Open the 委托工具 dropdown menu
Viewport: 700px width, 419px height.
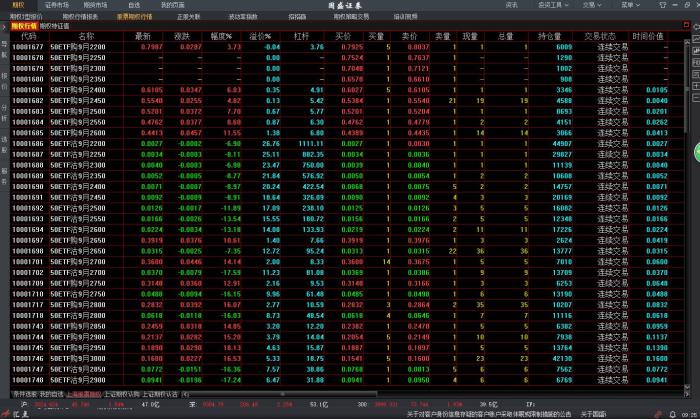(x=553, y=5)
